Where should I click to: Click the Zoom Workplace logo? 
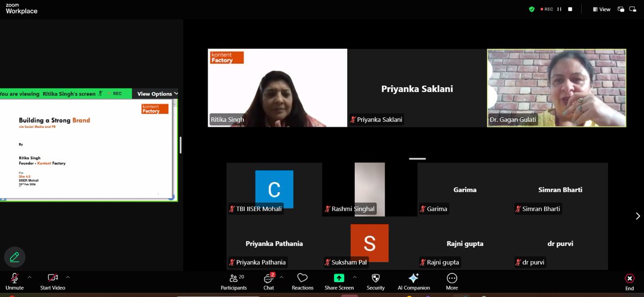[21, 9]
